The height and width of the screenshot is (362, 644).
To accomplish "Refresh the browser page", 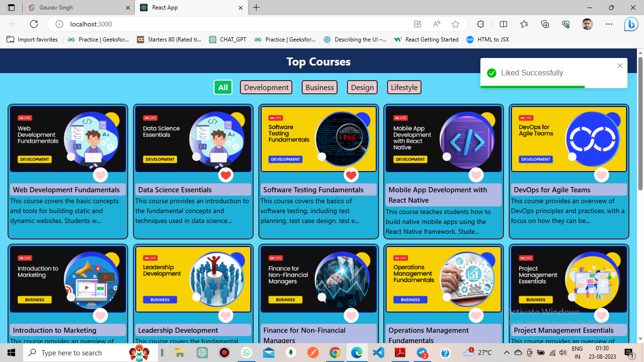I will pos(34,24).
